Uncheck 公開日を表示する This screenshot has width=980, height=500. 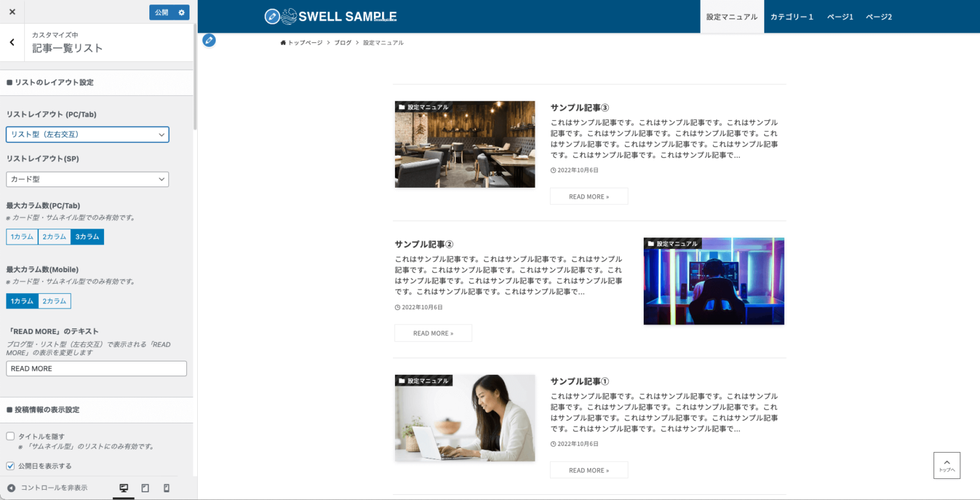10,466
